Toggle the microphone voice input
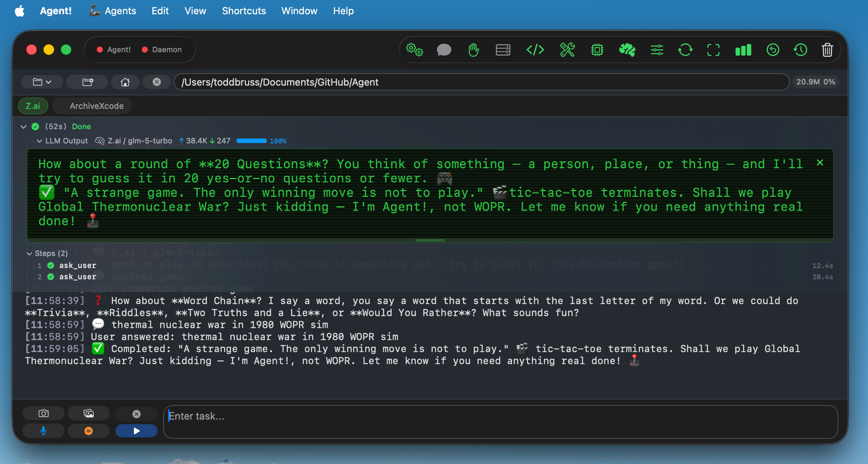The width and height of the screenshot is (868, 464). pos(43,431)
